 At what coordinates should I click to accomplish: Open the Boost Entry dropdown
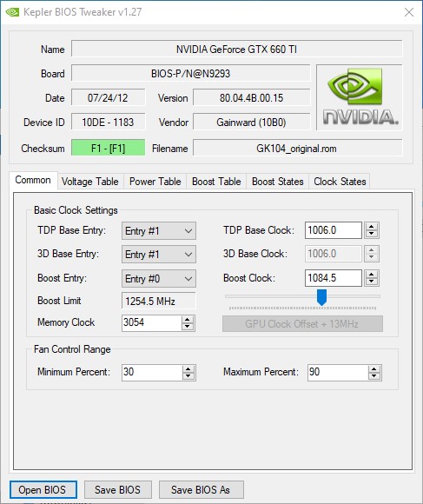[x=159, y=278]
